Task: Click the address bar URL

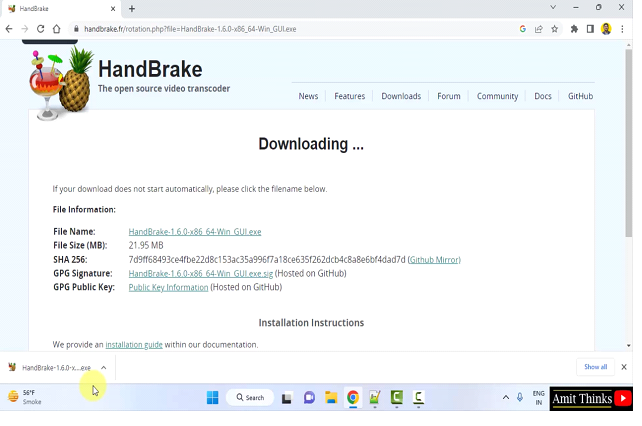Action: (x=190, y=29)
